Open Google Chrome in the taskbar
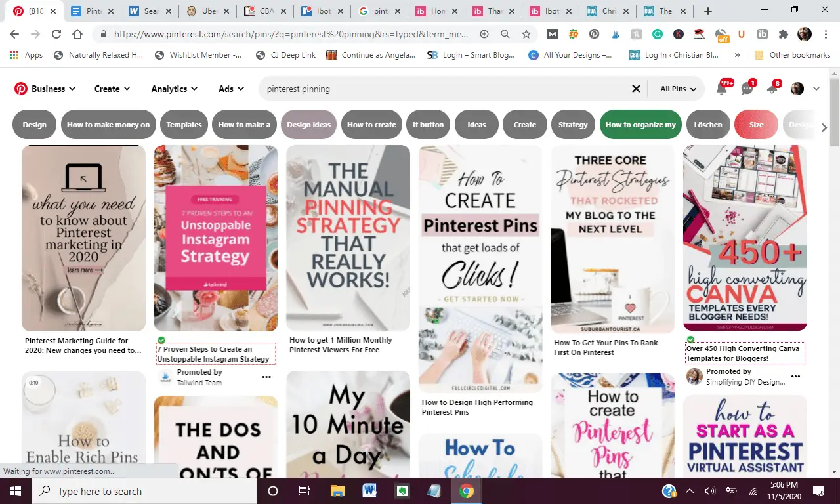 coord(467,491)
